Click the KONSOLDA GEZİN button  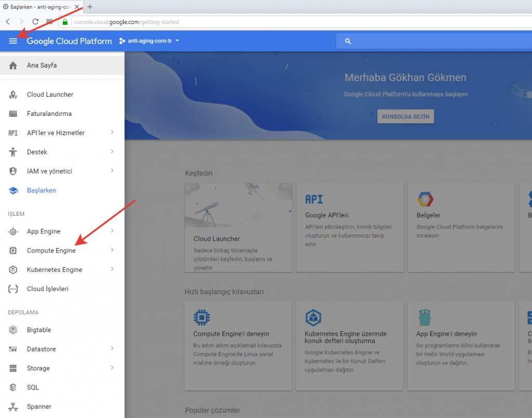pos(405,116)
